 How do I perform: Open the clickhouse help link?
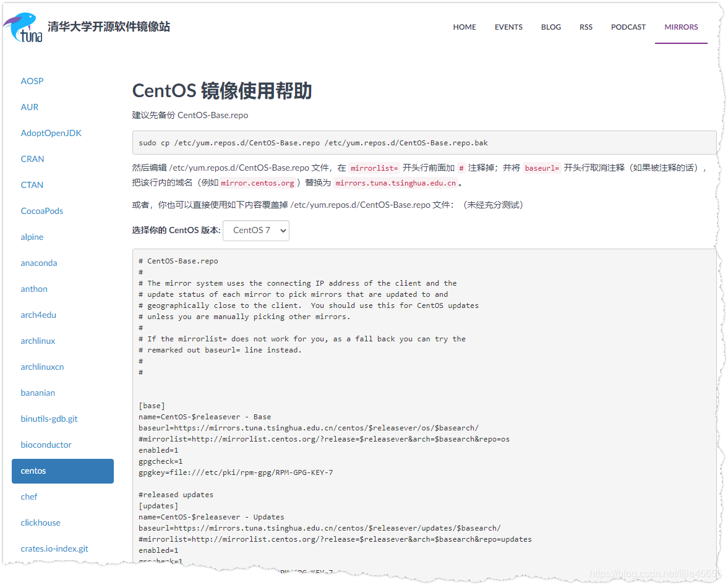[x=40, y=523]
